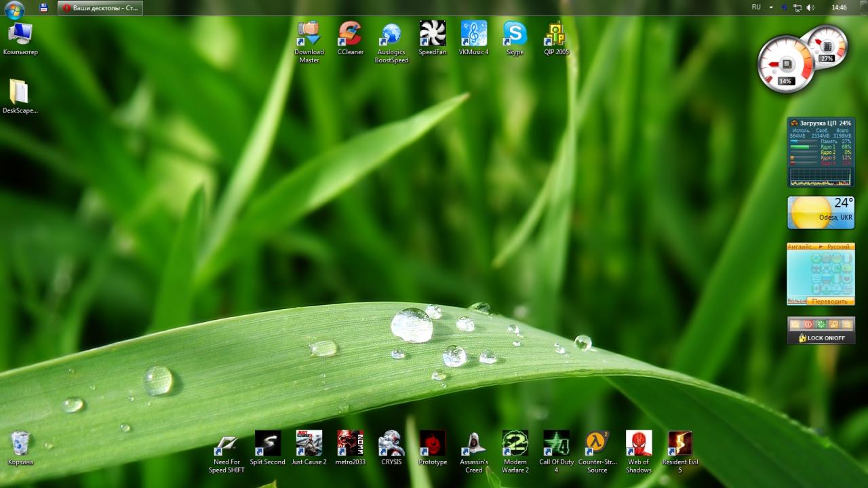Click the 14:46 taskbar clock
Viewport: 868px width, 488px height.
pyautogui.click(x=839, y=7)
